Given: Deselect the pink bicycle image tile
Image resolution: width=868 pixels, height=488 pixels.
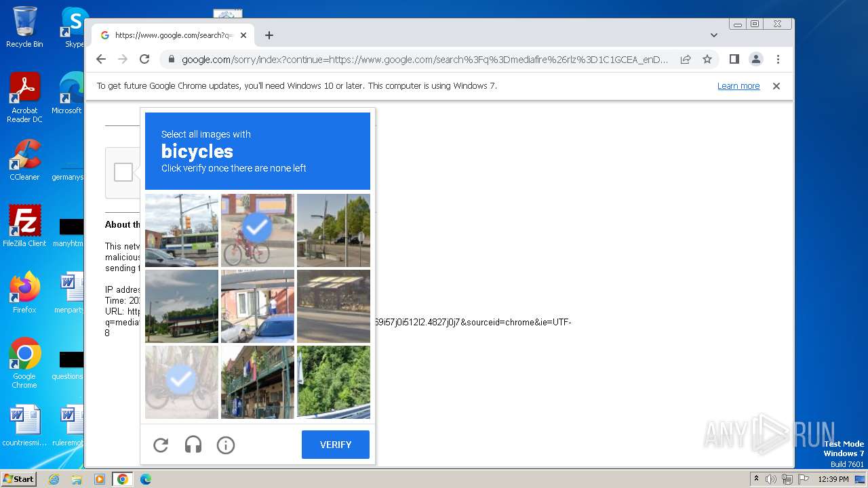Looking at the screenshot, I should pos(258,230).
